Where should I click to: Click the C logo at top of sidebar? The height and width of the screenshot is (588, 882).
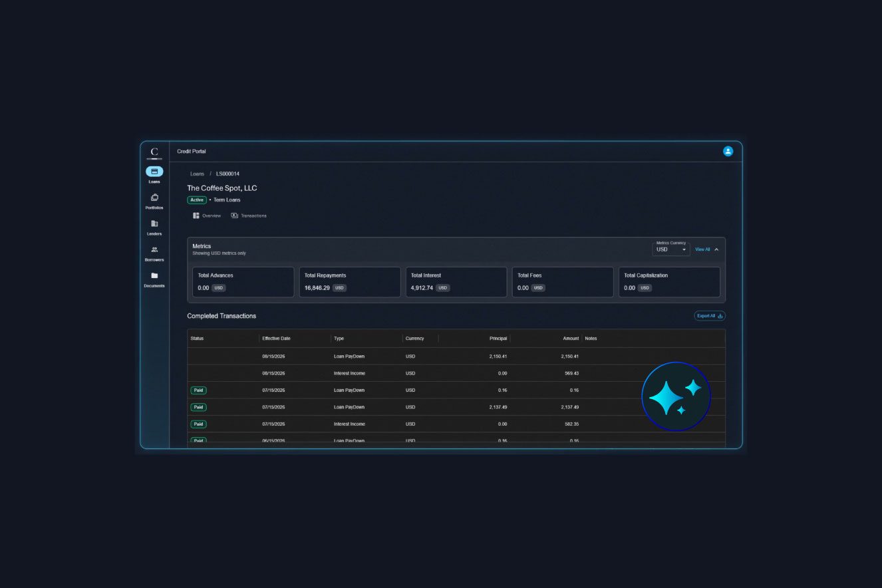tap(154, 152)
